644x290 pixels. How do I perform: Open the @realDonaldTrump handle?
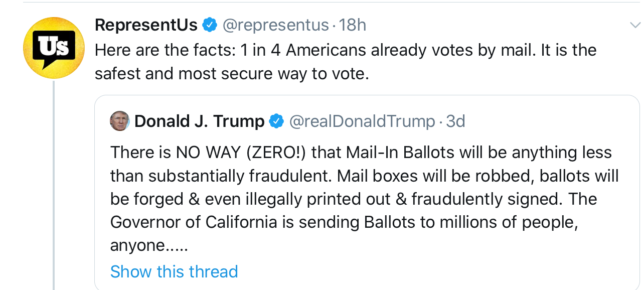click(362, 121)
